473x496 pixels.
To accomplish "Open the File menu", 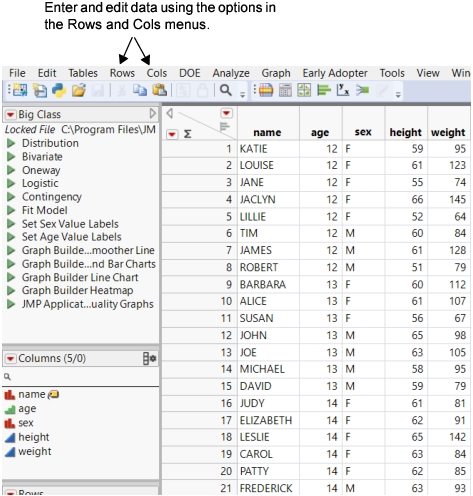I will coord(17,73).
